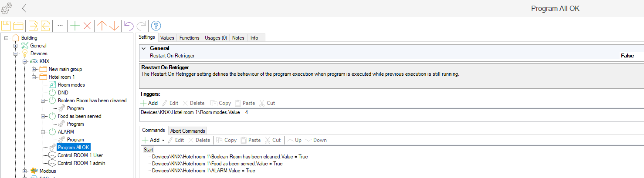Select the Room modes trigger row

tap(197, 112)
